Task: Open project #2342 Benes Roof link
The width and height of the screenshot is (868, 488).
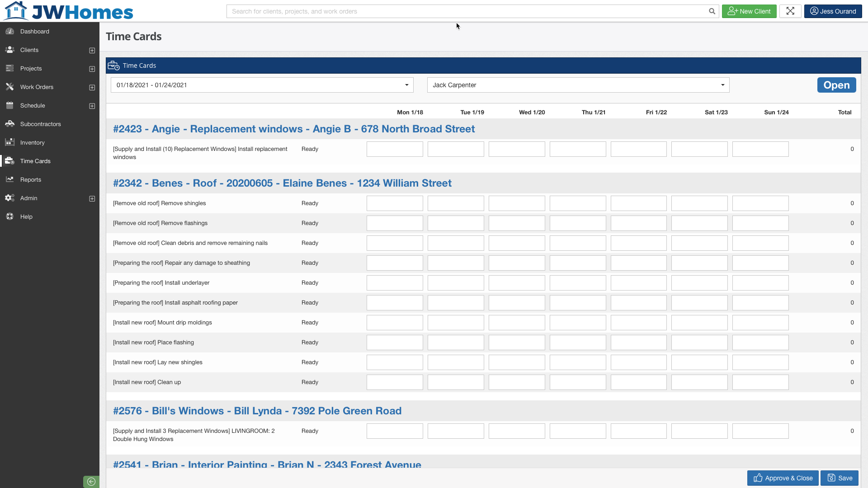Action: (282, 183)
